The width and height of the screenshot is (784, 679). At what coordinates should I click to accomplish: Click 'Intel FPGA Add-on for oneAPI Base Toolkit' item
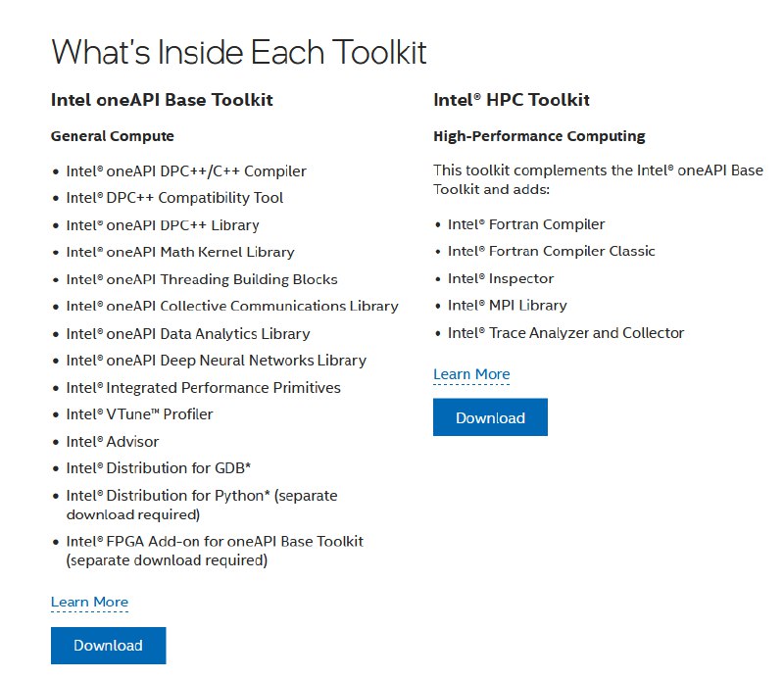tap(215, 551)
